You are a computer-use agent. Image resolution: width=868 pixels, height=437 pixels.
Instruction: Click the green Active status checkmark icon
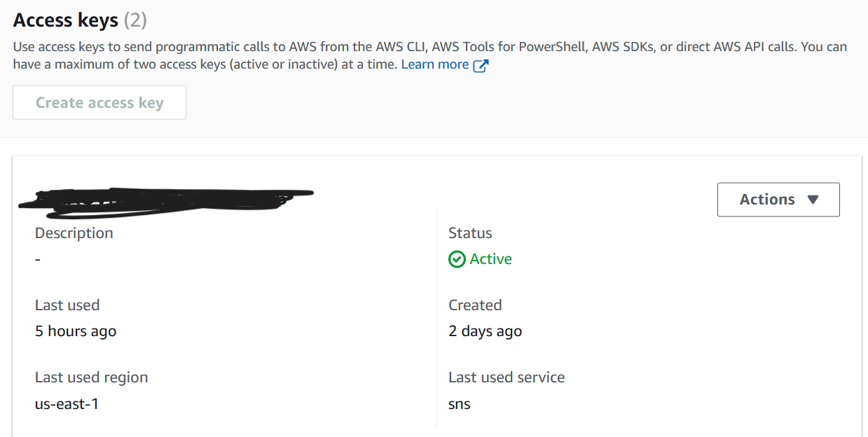point(457,259)
